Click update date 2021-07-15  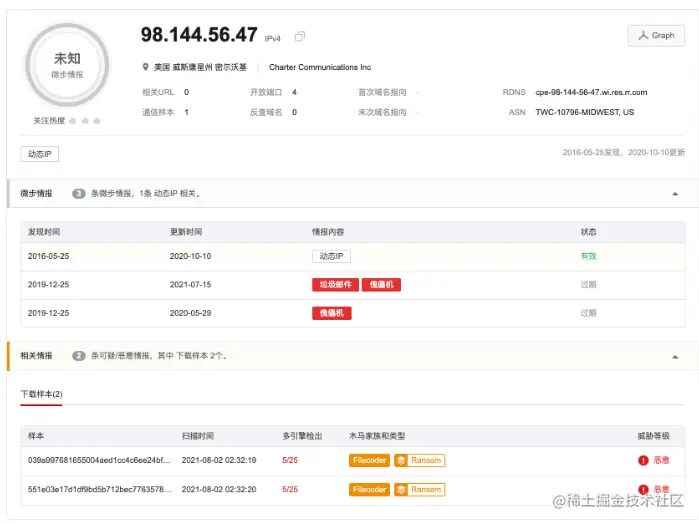(190, 285)
